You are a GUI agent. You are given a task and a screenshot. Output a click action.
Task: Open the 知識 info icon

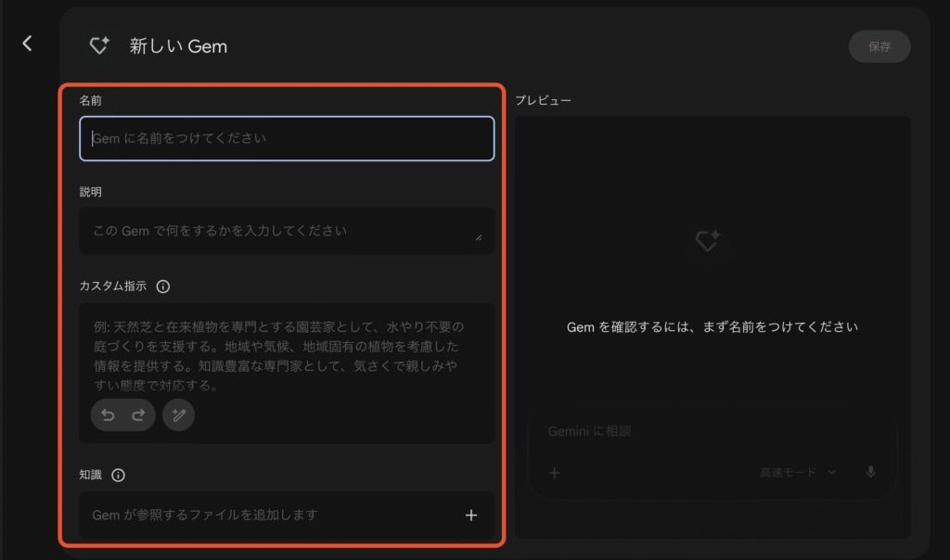point(118,476)
